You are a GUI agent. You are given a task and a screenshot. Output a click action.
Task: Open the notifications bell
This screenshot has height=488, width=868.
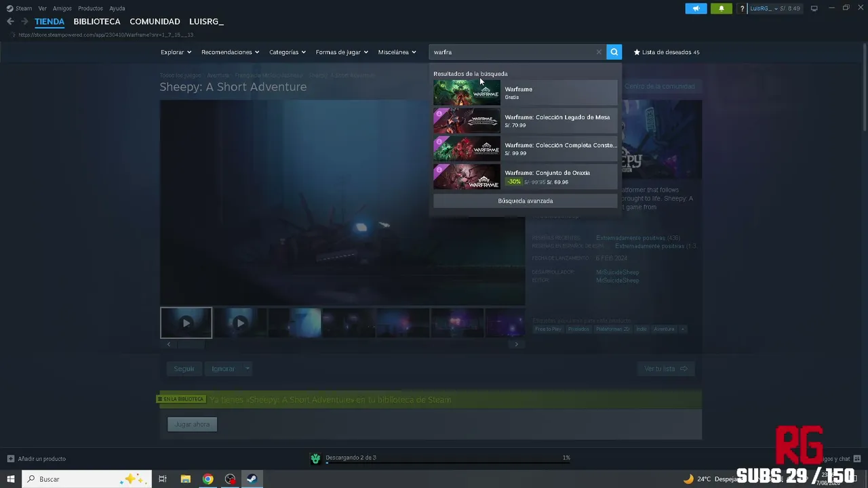721,8
